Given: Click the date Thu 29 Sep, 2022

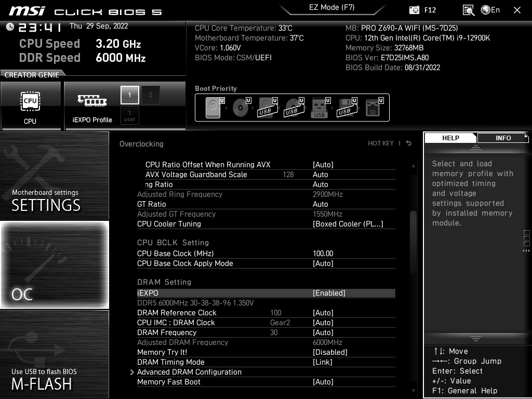Looking at the screenshot, I should coord(99,26).
